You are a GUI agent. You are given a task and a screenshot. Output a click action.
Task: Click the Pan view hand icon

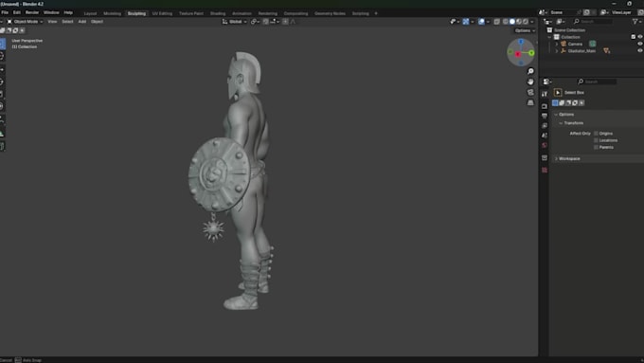pos(530,82)
